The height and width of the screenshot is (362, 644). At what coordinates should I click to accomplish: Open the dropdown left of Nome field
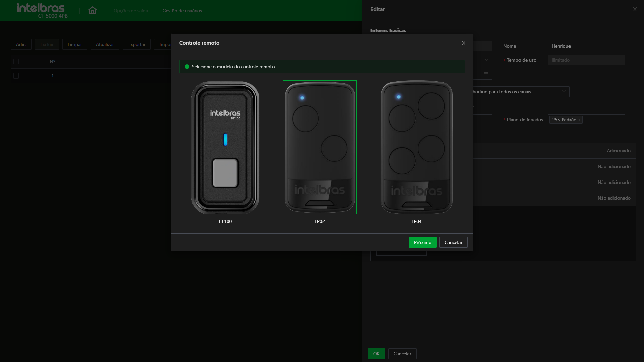(x=486, y=60)
